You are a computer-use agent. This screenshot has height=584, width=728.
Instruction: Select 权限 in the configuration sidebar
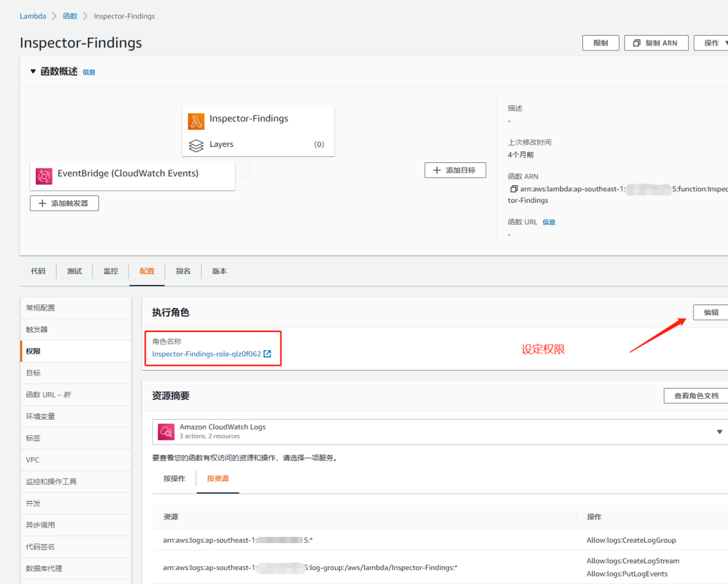(76, 351)
